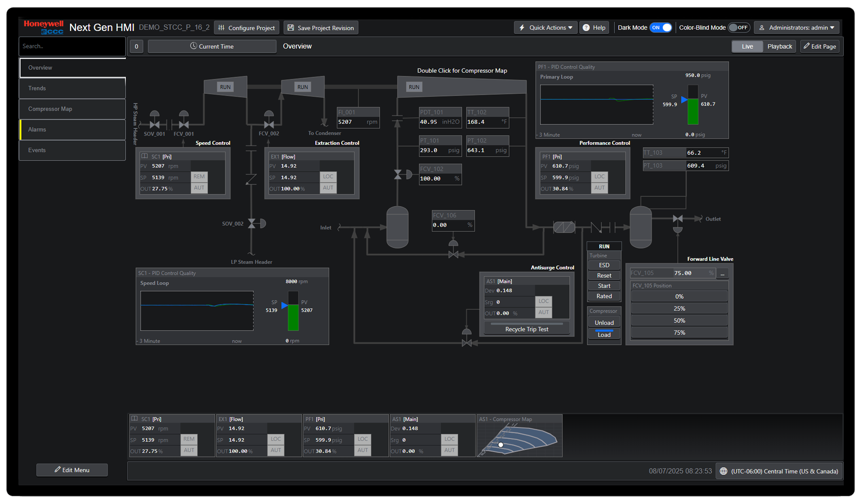
Task: Click the clock icon on Current Time selector
Action: 193,46
